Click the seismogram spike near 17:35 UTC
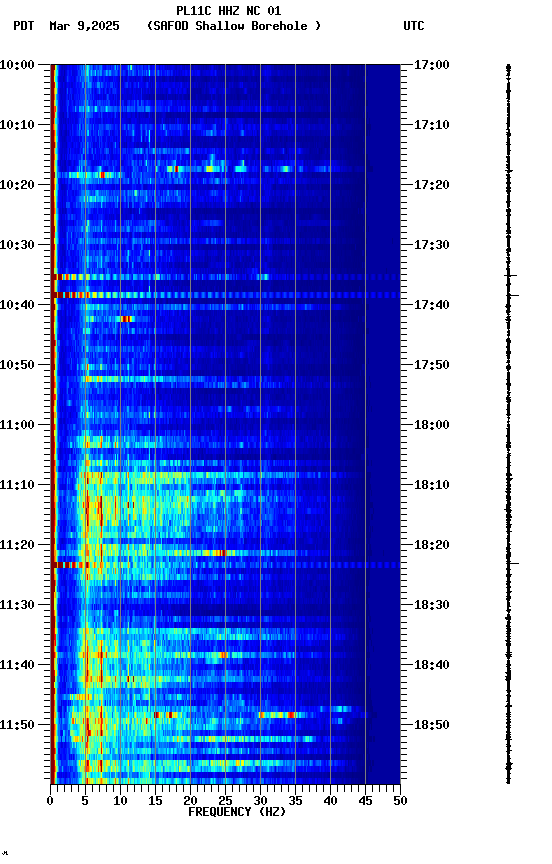Screen dimensions: 552x864 point(510,276)
